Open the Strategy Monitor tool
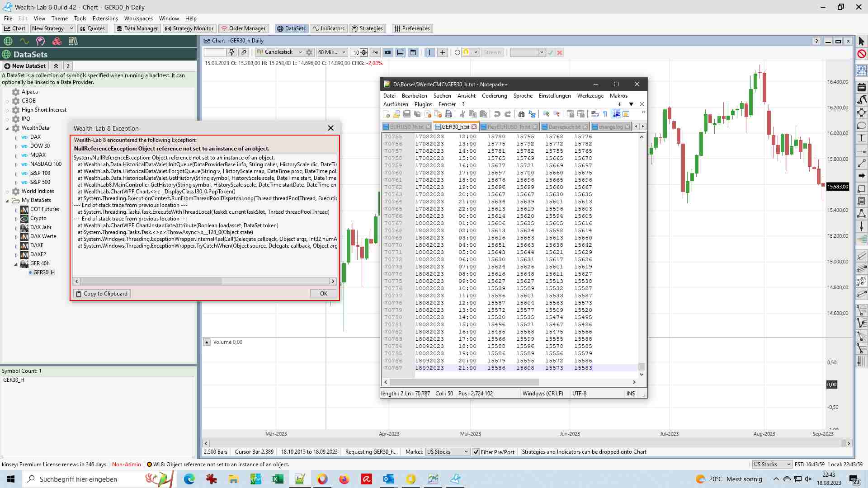The width and height of the screenshot is (868, 488). click(189, 28)
